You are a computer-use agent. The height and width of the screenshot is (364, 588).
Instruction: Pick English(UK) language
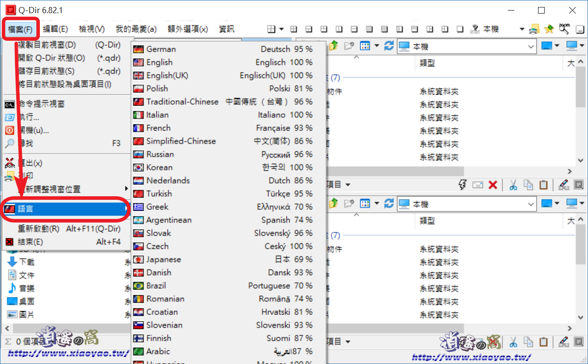point(229,75)
